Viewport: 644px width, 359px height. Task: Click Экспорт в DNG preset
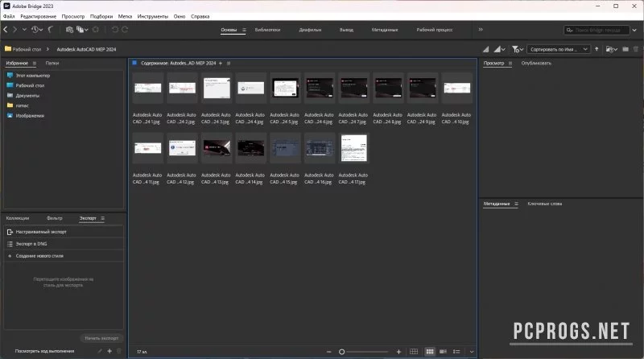tap(64, 244)
